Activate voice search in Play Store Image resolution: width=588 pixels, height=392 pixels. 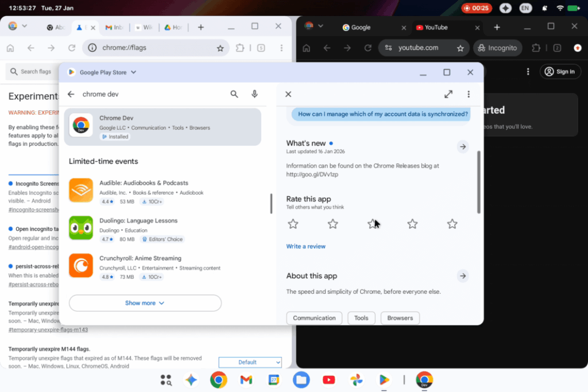254,94
